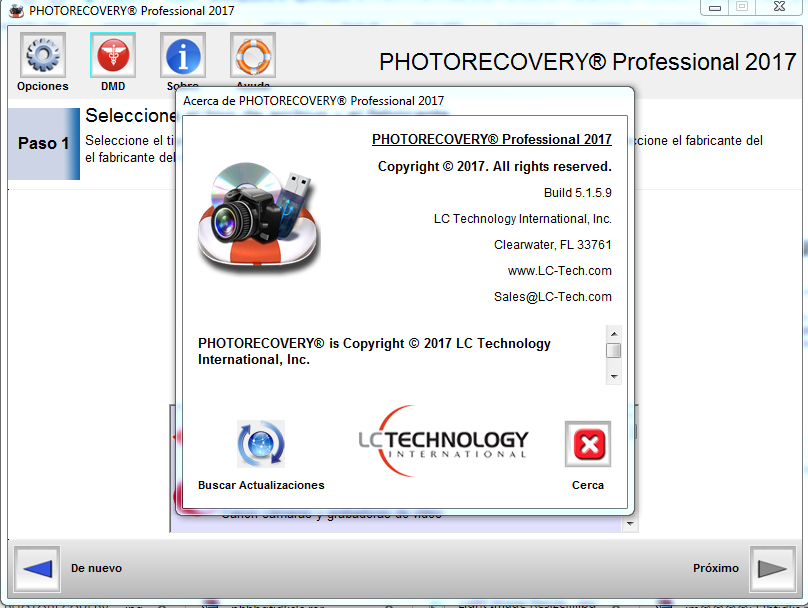The image size is (808, 608).
Task: Click Sales@LC-Tech.com email text
Action: tap(552, 297)
